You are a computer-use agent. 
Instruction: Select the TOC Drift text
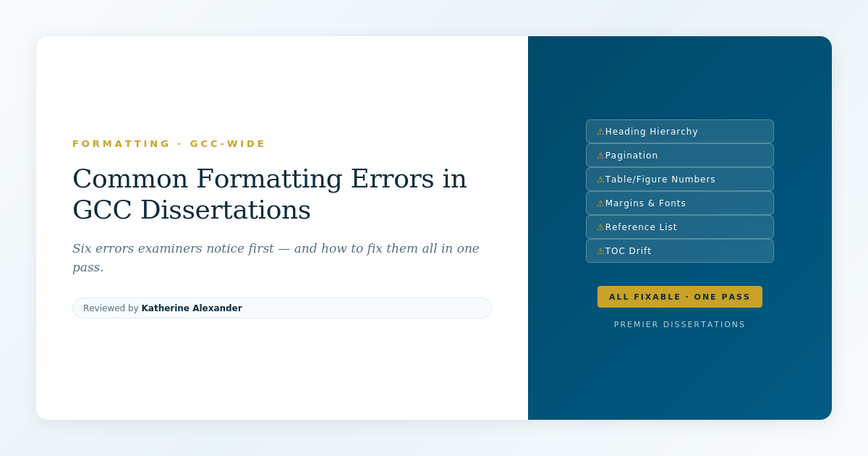tap(629, 251)
